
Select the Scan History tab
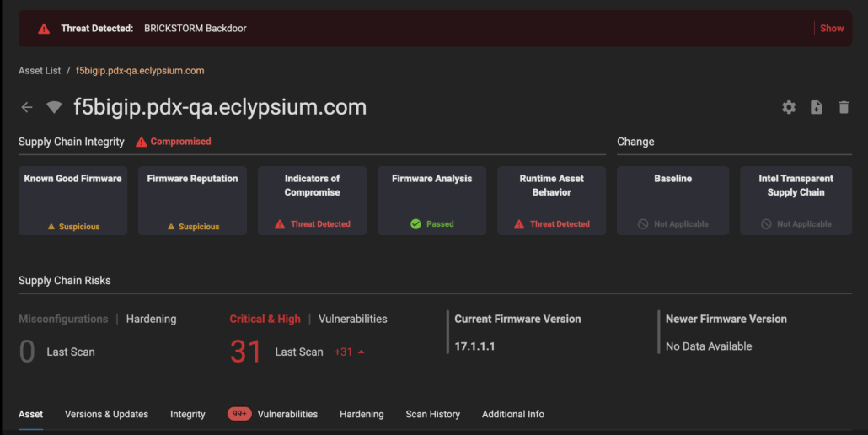coord(432,414)
